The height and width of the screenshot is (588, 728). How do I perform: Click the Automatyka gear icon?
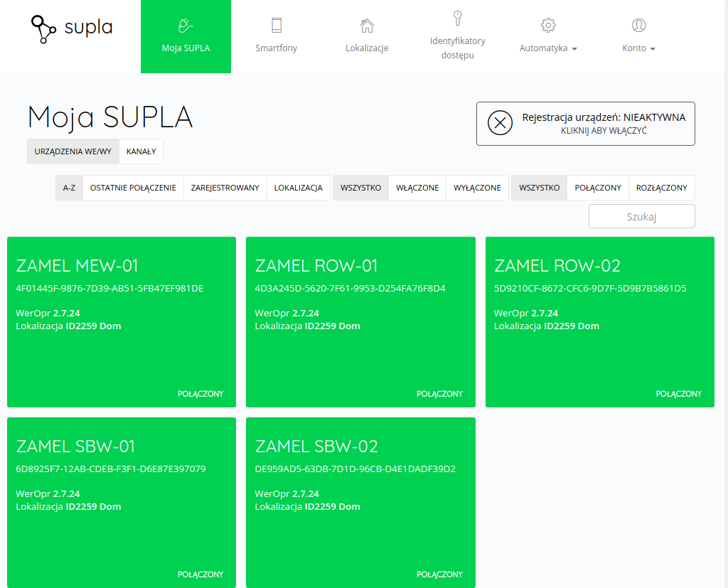point(548,25)
